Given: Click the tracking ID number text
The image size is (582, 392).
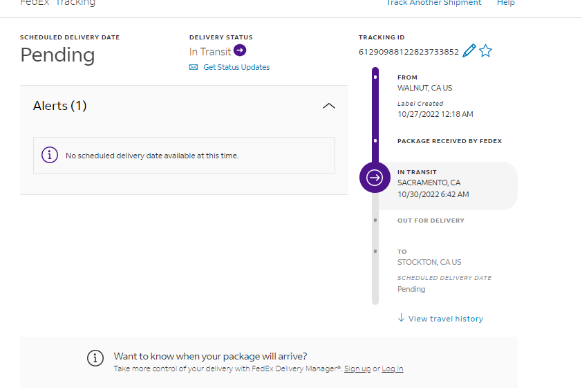Looking at the screenshot, I should [x=409, y=52].
